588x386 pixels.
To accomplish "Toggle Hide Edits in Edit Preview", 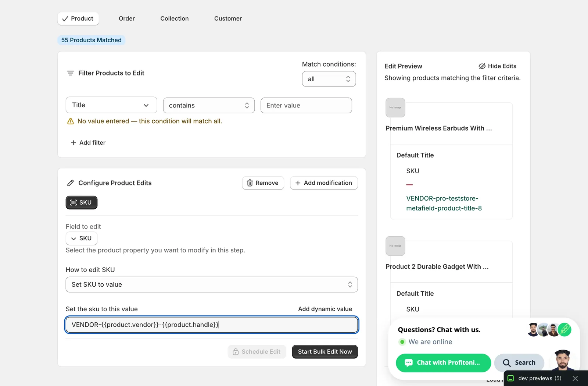I will point(498,66).
